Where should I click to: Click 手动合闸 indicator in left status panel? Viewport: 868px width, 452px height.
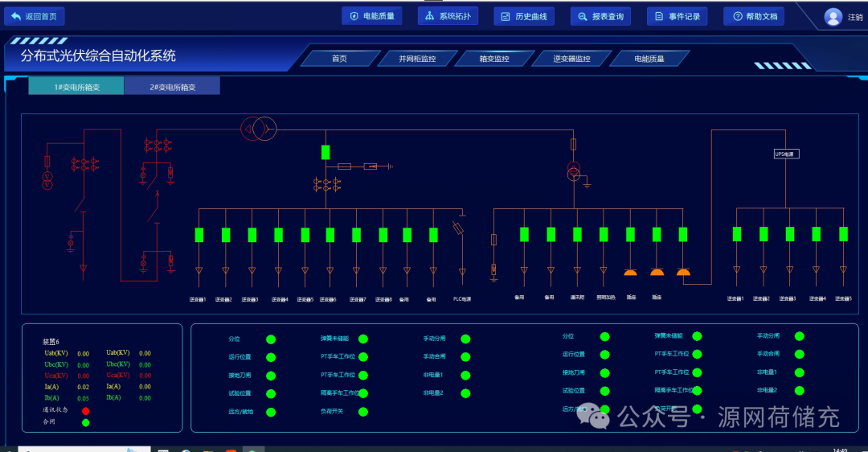click(x=465, y=357)
